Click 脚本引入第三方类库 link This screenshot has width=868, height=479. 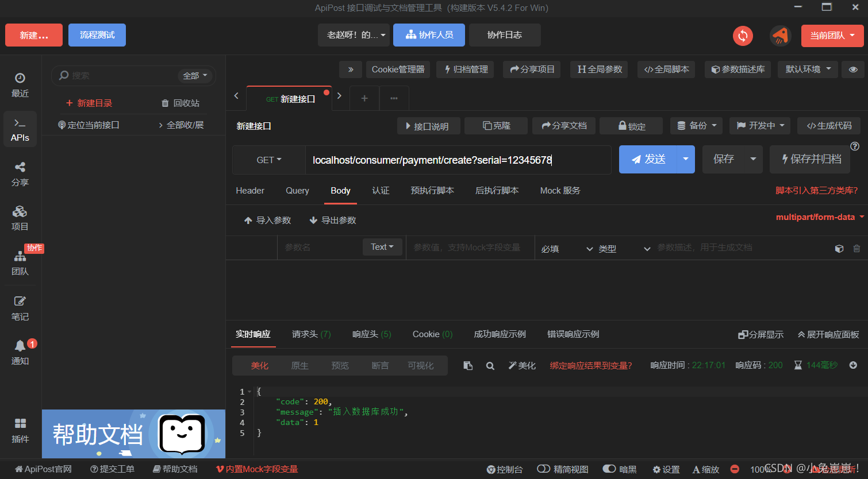coord(816,191)
